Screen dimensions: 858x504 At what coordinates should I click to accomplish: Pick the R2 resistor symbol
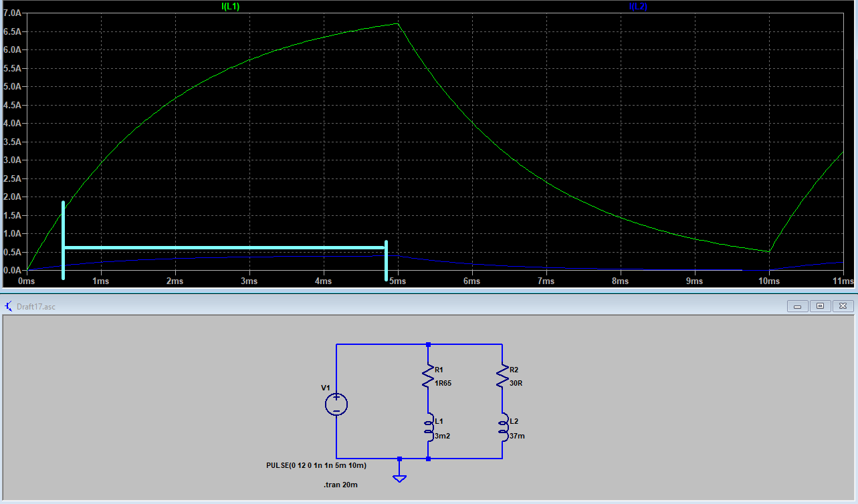pyautogui.click(x=502, y=376)
